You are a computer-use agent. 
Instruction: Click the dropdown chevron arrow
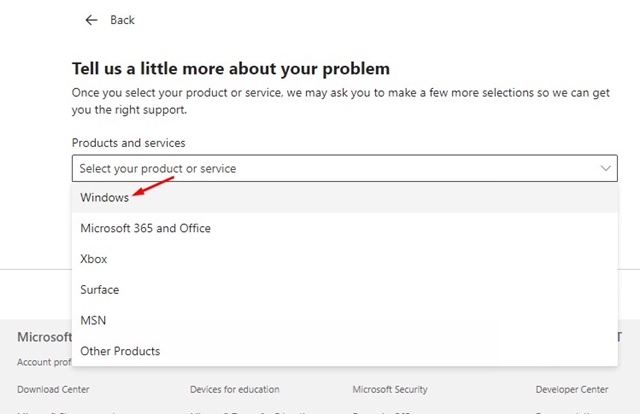[606, 168]
